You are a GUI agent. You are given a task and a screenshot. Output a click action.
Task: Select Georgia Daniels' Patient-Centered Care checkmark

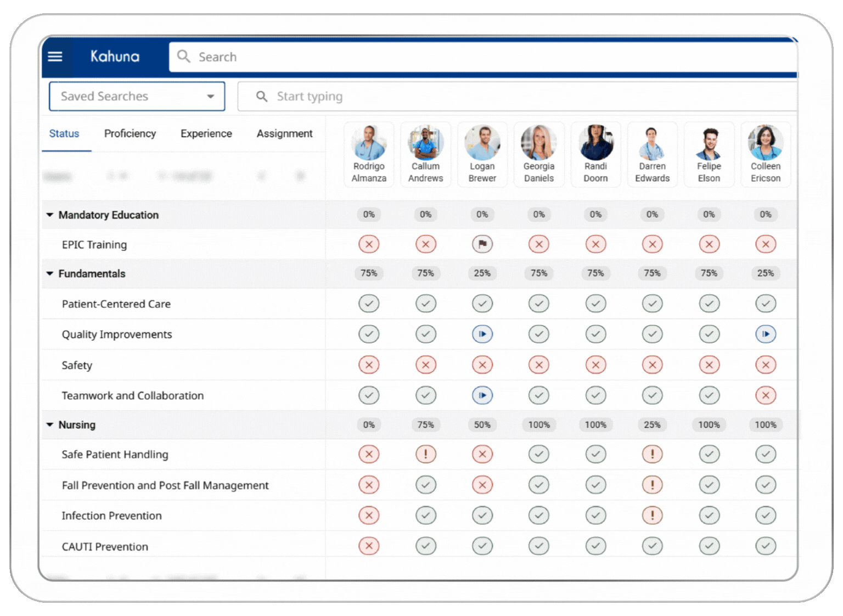(x=539, y=303)
